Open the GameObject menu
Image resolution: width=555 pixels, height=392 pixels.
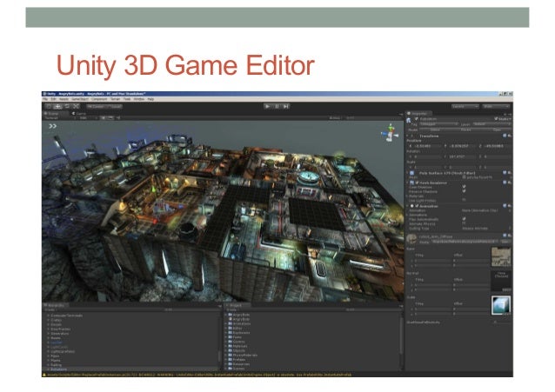pyautogui.click(x=80, y=99)
